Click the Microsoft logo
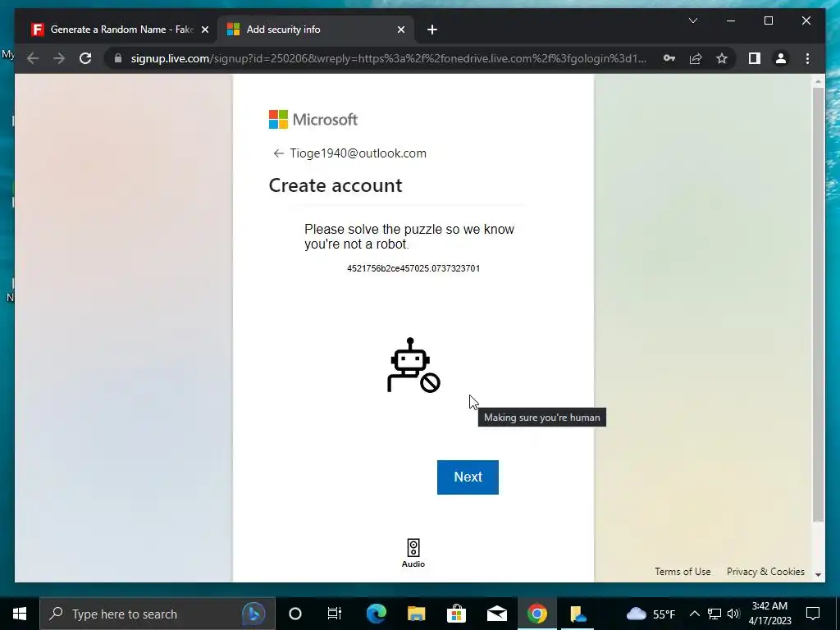 (x=313, y=120)
